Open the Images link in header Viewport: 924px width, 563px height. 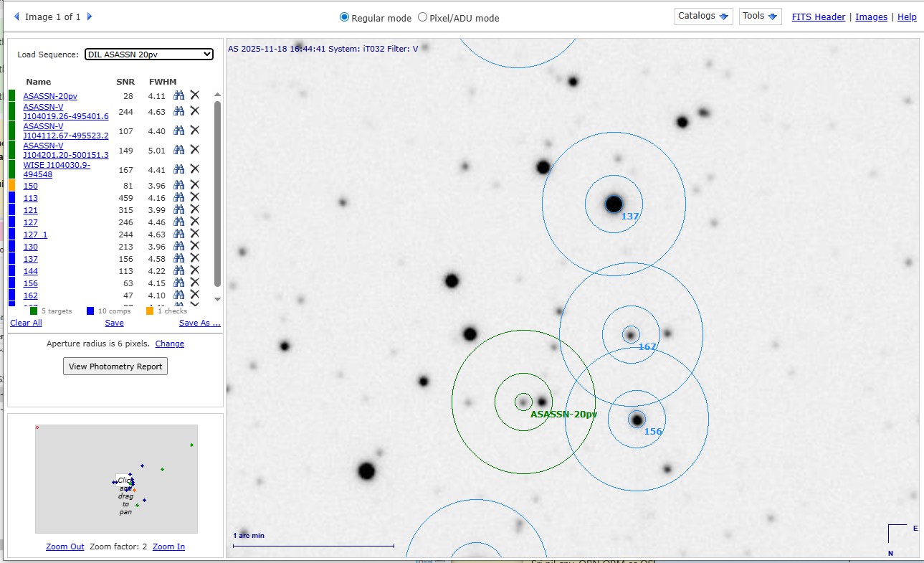(871, 17)
